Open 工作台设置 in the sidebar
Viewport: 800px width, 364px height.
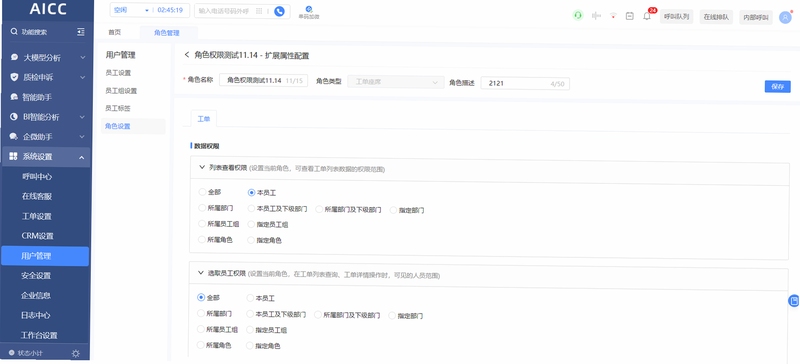[x=39, y=335]
